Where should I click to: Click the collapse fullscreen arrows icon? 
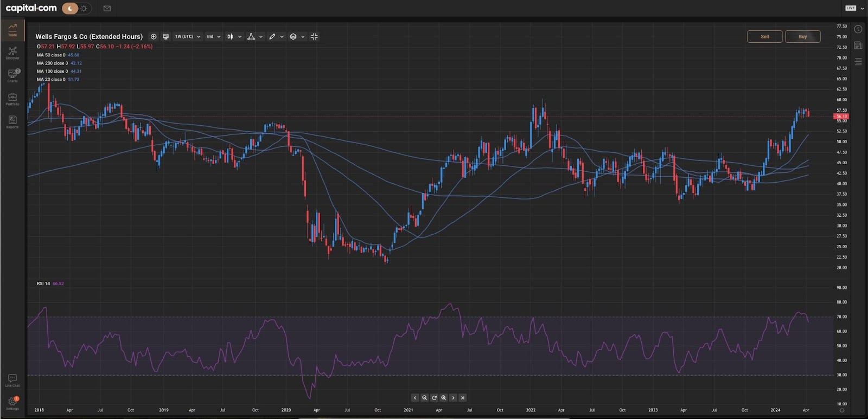[x=314, y=36]
